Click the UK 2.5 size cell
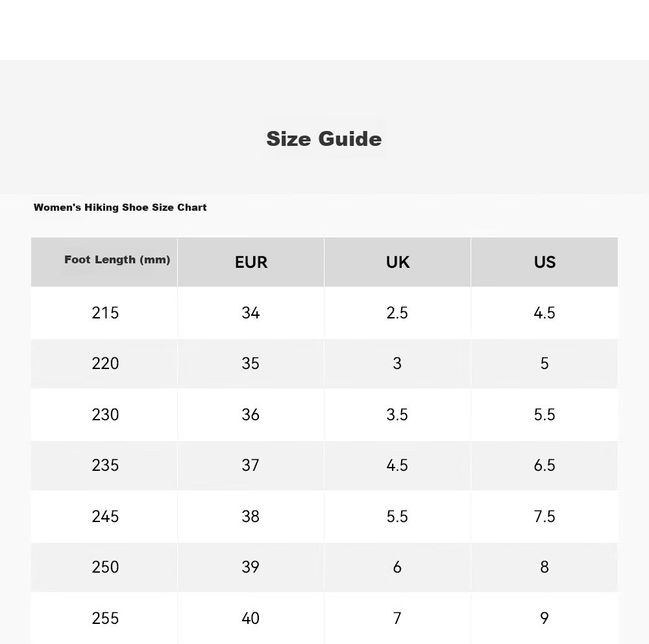649x644 pixels. tap(397, 313)
